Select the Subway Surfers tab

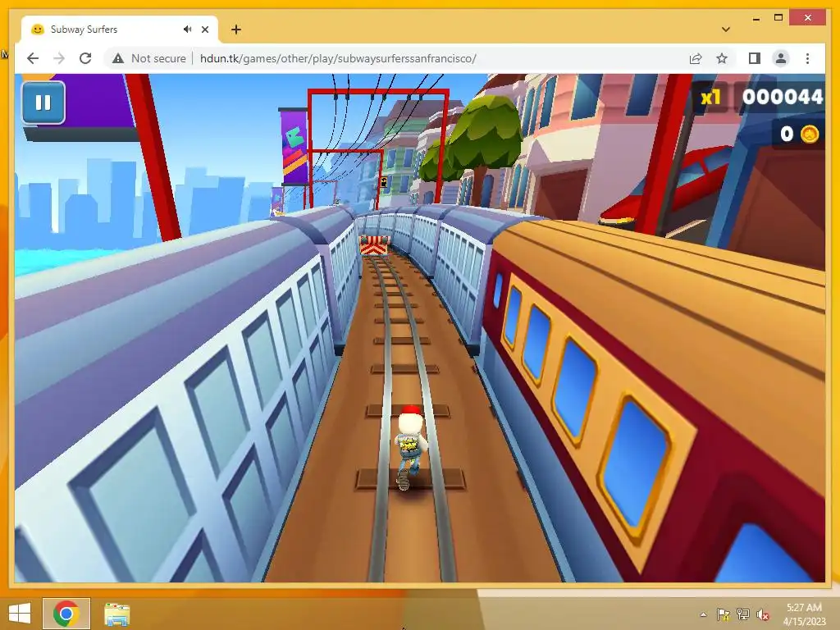click(119, 30)
